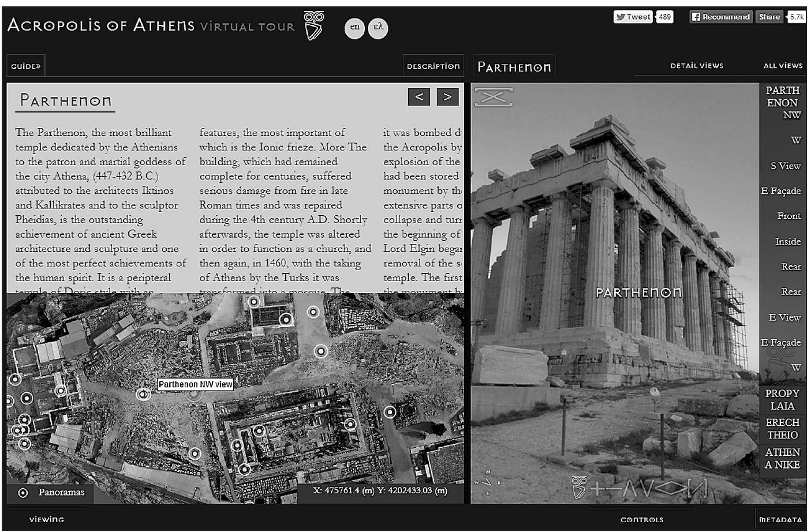Select the Parthenon NW view marker on the map
Viewport: 811px width, 532px height.
pos(195,395)
